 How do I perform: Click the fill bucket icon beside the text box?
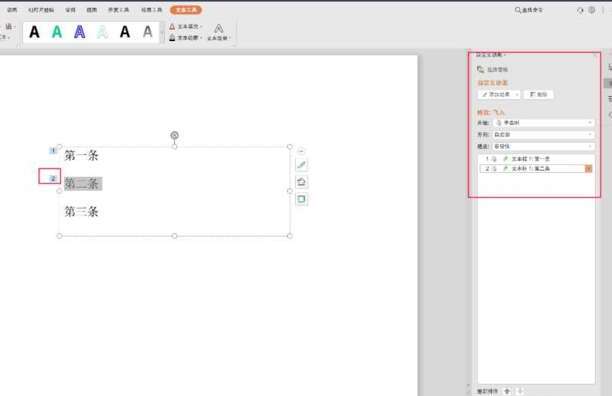(x=301, y=182)
